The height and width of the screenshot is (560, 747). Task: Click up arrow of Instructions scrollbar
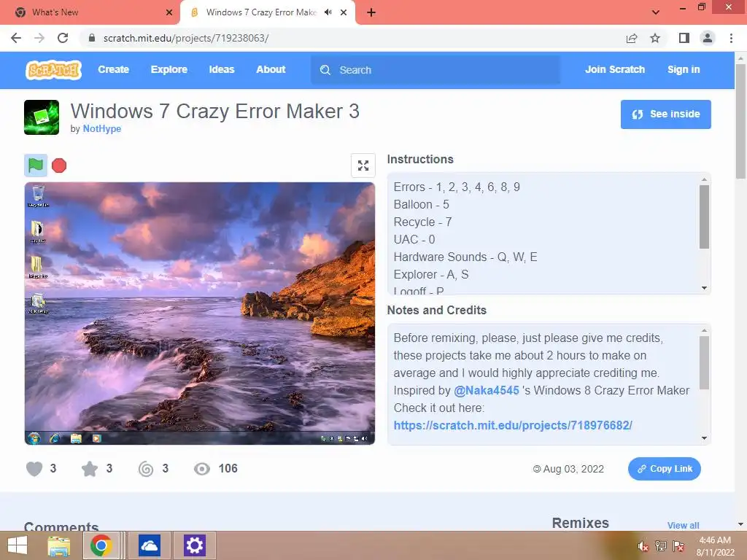coord(704,179)
